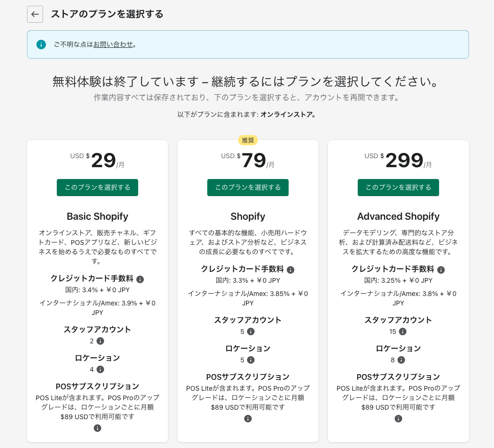Show Shopify plan credit card fee info
Screen dimensions: 494x448
pos(291,269)
